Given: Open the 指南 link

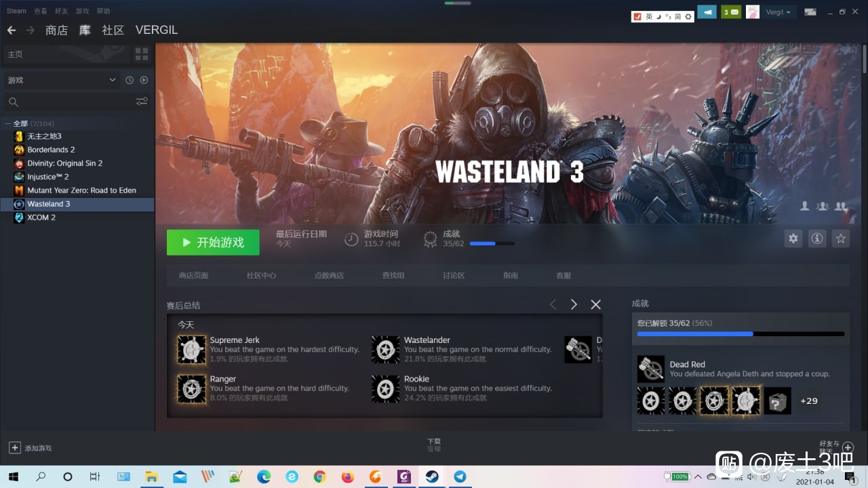Looking at the screenshot, I should click(511, 275).
